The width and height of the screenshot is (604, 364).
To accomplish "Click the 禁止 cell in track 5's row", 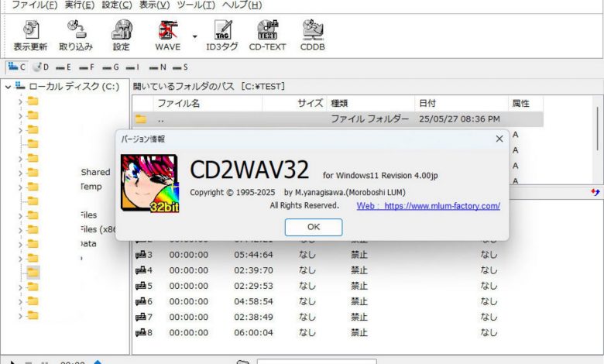I will [x=359, y=286].
